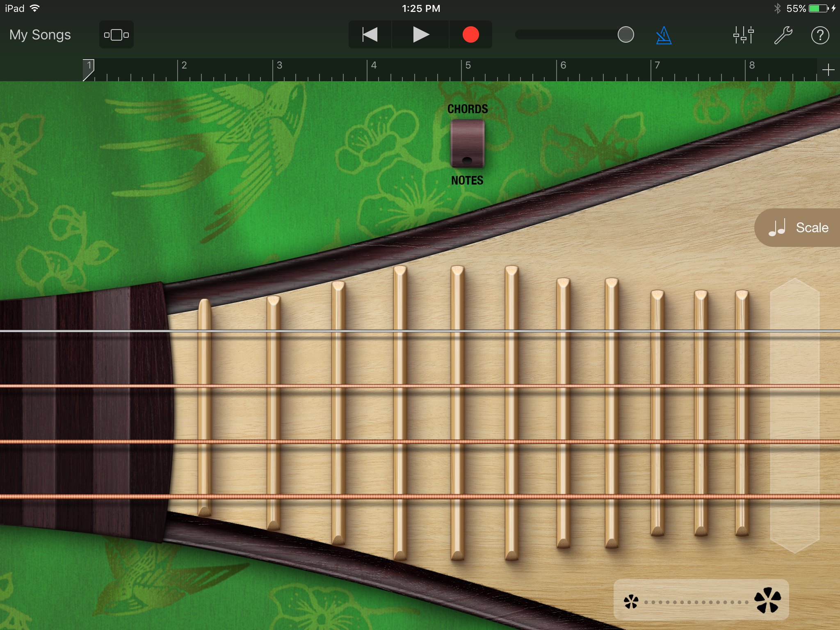
Task: Tap the plus sign to add song sections
Action: [x=829, y=69]
